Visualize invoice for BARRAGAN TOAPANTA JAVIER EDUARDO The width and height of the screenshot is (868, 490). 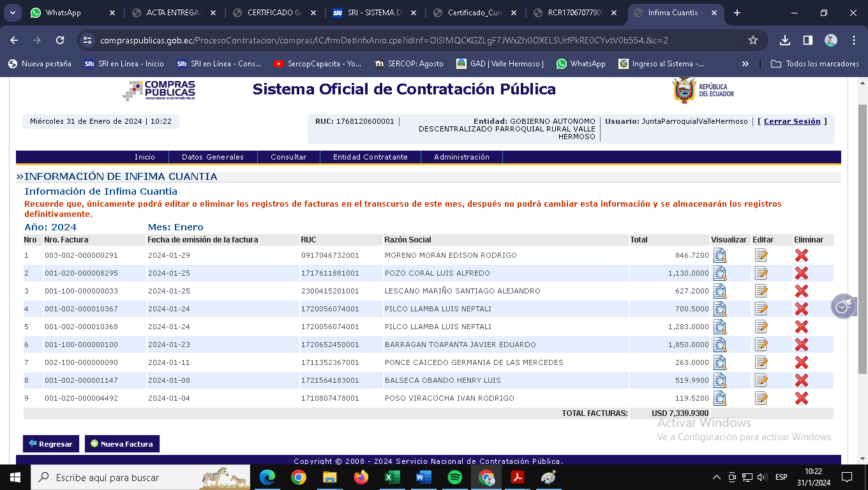tap(720, 345)
